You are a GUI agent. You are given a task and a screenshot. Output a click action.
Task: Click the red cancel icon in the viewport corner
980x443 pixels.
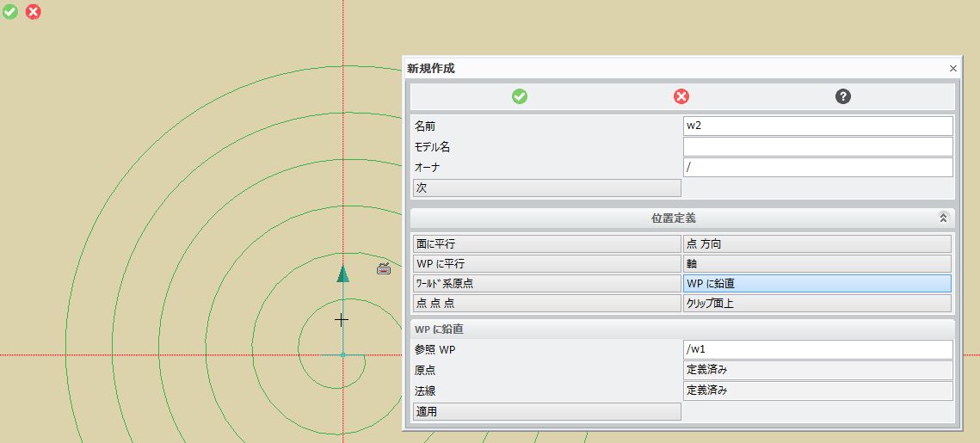[33, 11]
